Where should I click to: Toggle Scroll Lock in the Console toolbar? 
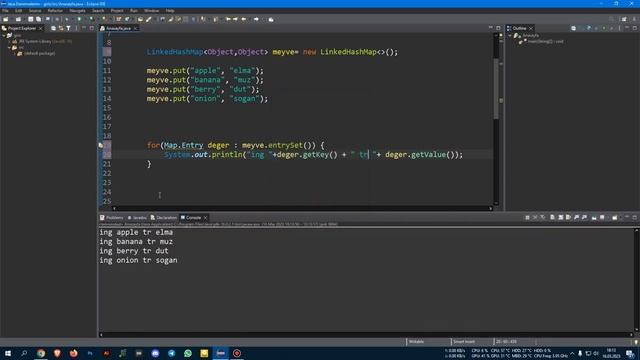(560, 218)
